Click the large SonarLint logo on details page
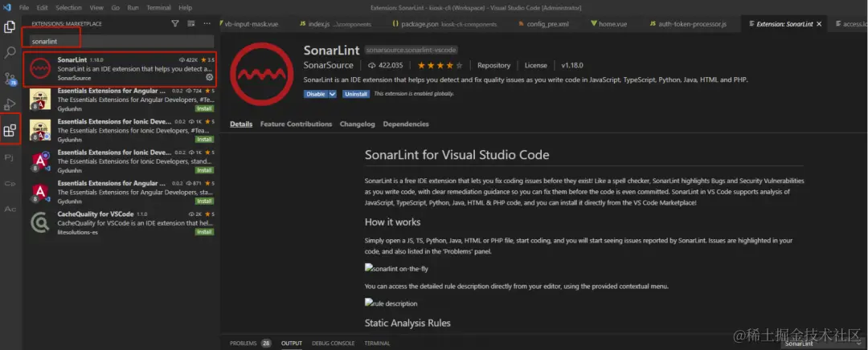Image resolution: width=868 pixels, height=350 pixels. (261, 74)
